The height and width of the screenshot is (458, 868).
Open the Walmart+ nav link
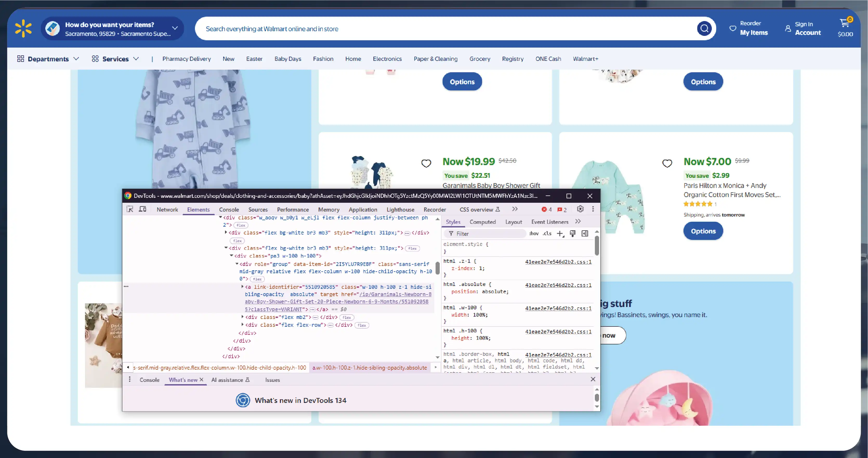pos(585,59)
